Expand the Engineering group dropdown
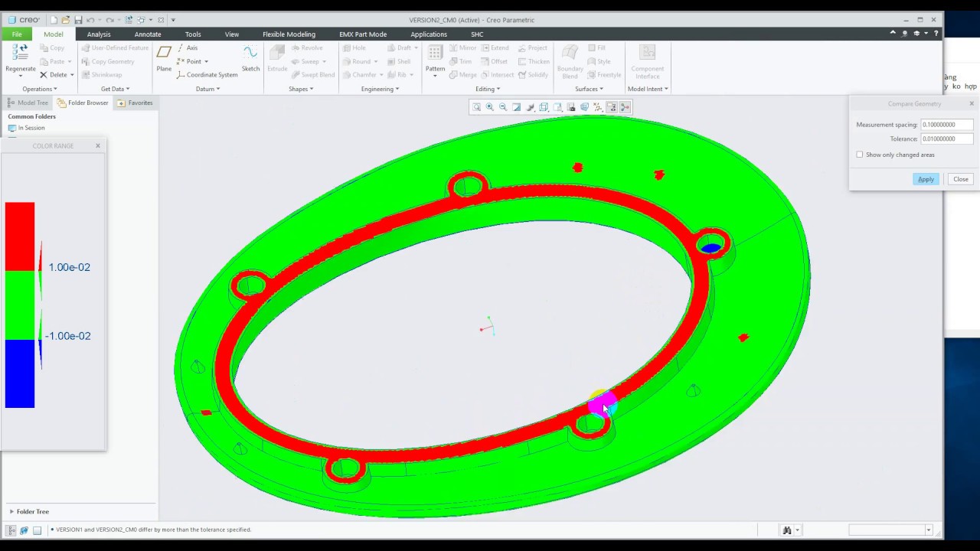The image size is (980, 551). tap(380, 89)
